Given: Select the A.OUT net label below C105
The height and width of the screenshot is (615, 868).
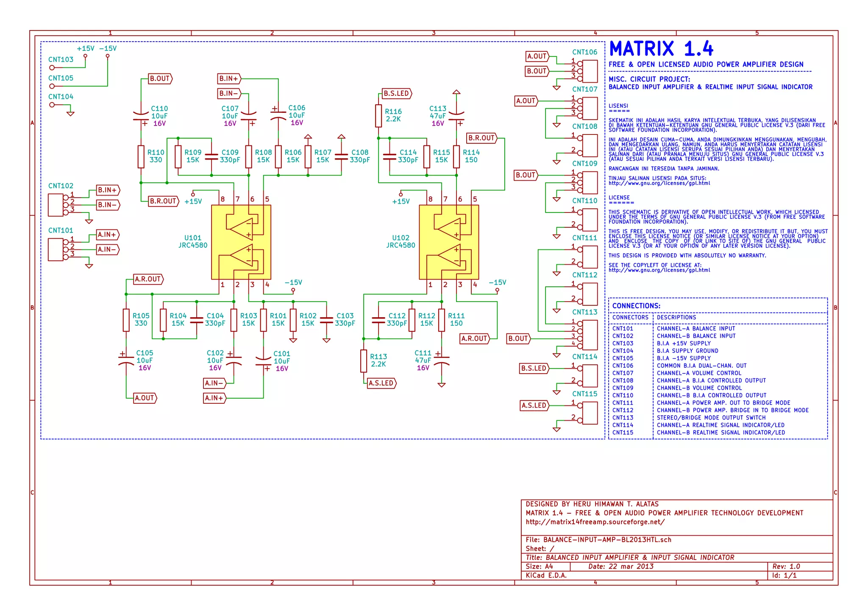Looking at the screenshot, I should (145, 398).
